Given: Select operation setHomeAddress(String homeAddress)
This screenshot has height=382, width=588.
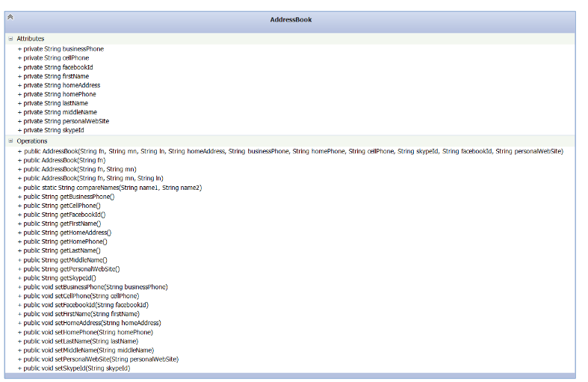Looking at the screenshot, I should tap(90, 323).
